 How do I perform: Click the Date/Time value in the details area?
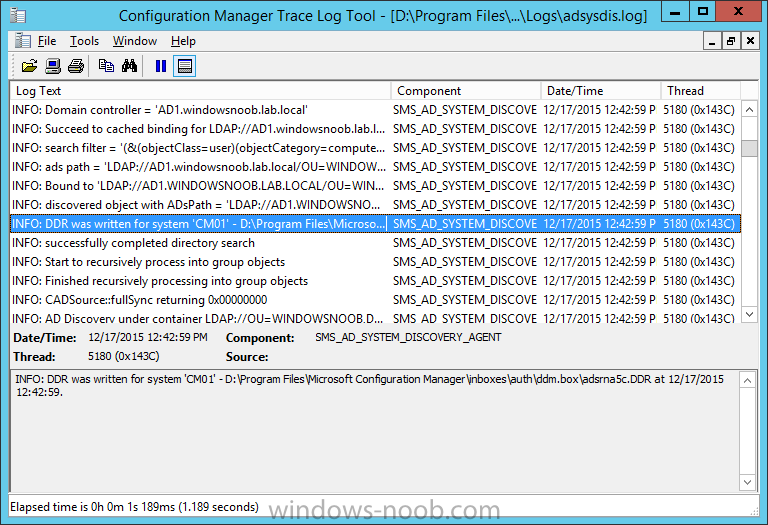(148, 337)
